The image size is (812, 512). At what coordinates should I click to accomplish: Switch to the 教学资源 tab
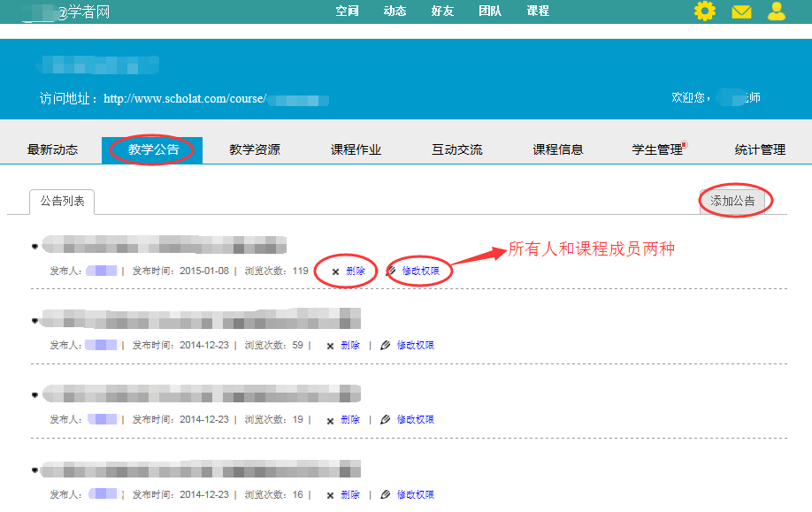pos(255,150)
